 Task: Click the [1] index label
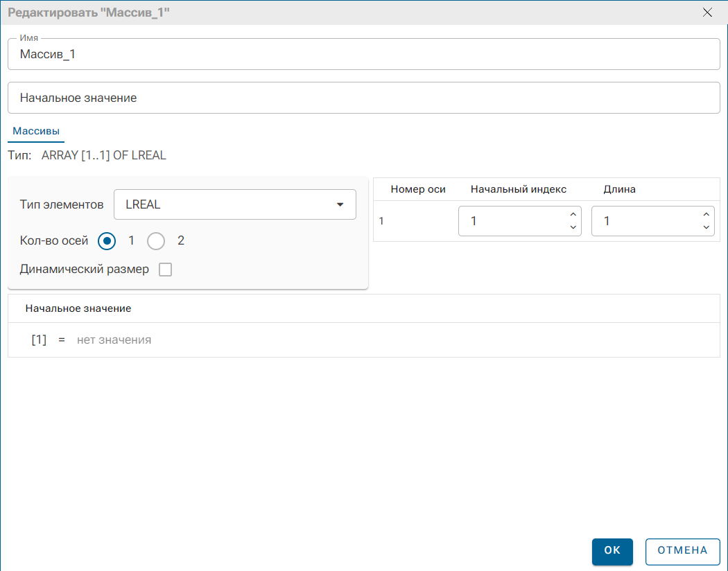pos(39,340)
